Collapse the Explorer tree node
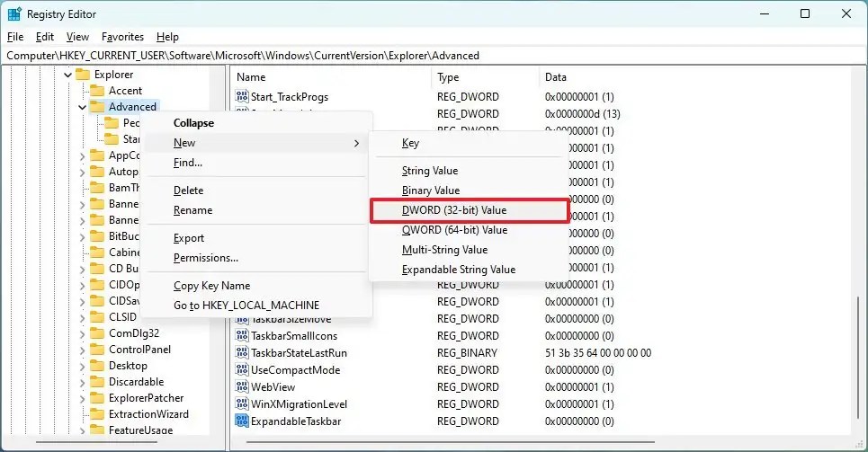The height and width of the screenshot is (452, 868). (68, 75)
